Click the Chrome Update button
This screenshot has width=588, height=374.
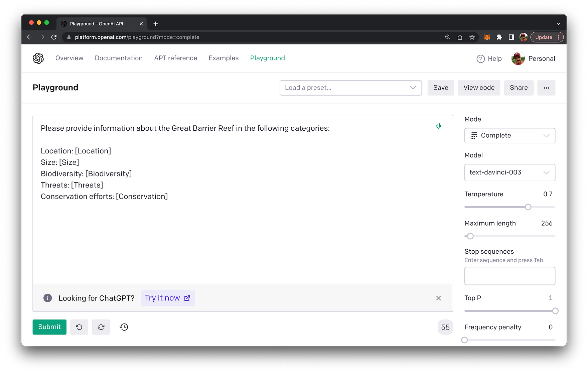coord(544,37)
